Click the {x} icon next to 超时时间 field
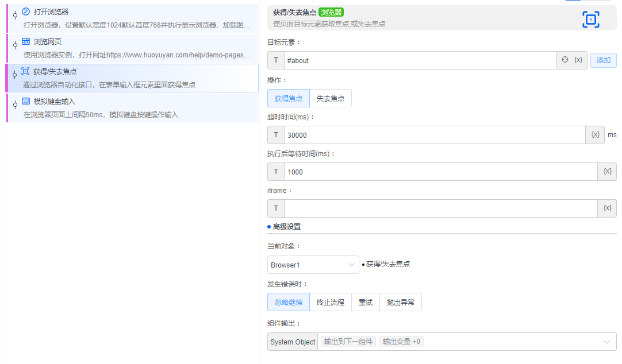Viewport: 622px width, 364px height. (x=595, y=134)
